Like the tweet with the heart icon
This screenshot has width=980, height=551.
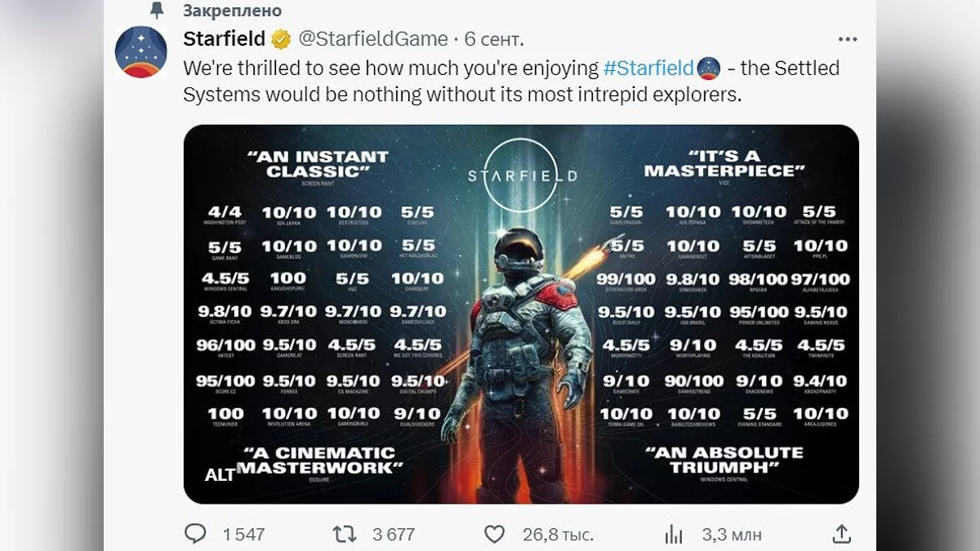pyautogui.click(x=495, y=534)
